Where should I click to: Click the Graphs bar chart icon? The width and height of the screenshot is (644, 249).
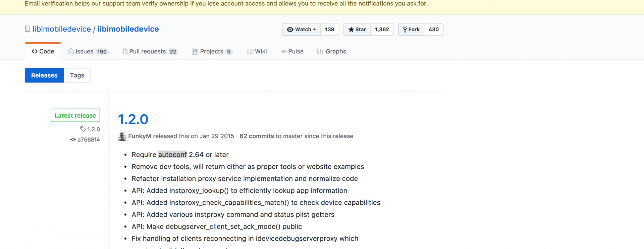[320, 51]
